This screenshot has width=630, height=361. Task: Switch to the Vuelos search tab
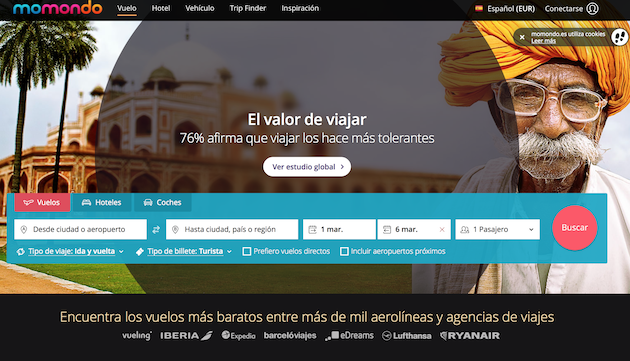42,203
